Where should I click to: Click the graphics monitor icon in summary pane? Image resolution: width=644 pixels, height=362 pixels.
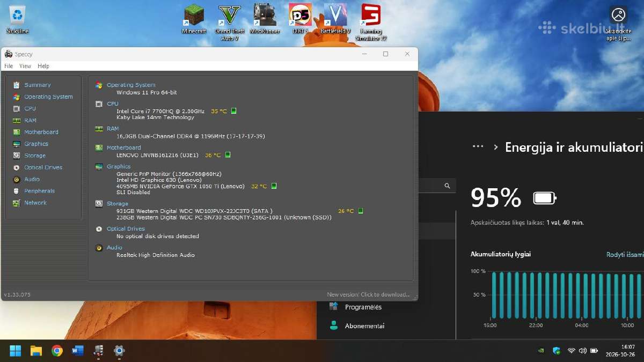(x=99, y=166)
